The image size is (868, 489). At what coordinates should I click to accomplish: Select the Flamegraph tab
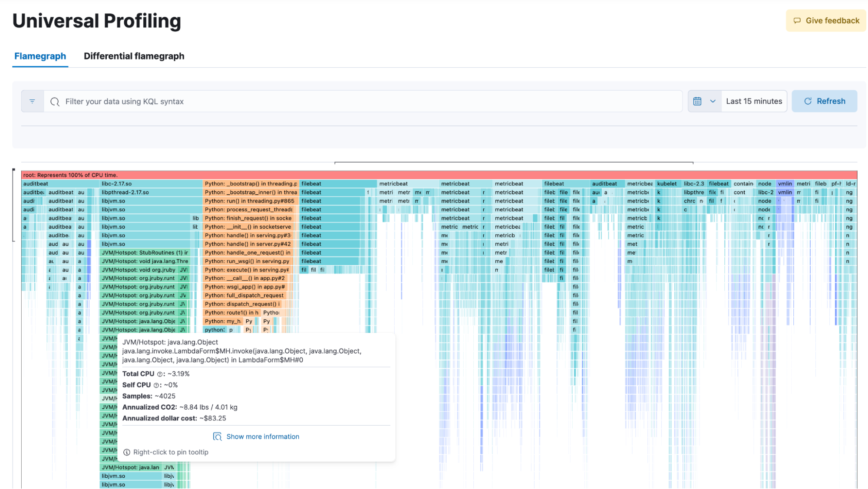click(40, 56)
